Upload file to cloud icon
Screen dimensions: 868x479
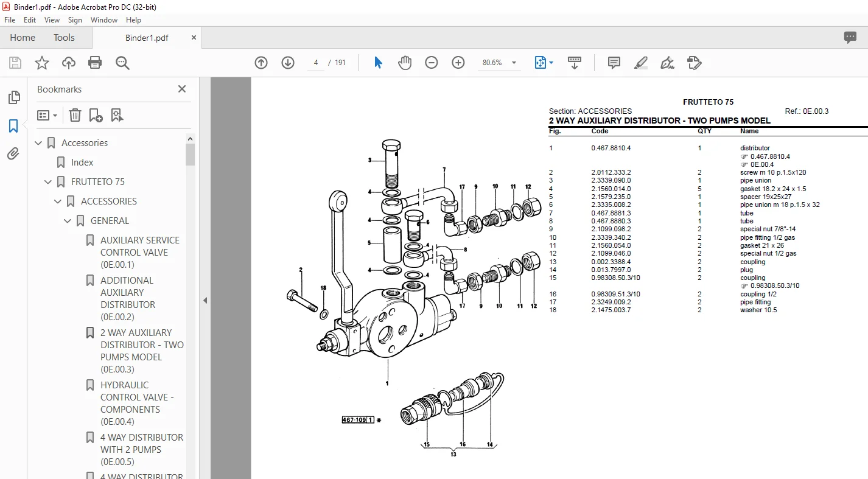69,63
